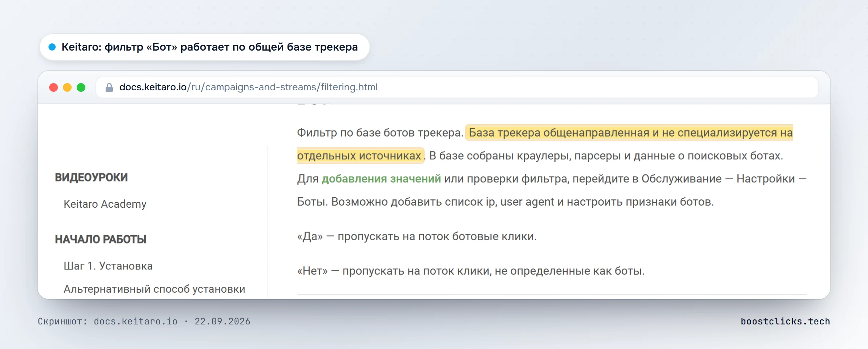Viewport: 868px width, 349px height.
Task: Click the lock icon in address bar
Action: point(109,87)
